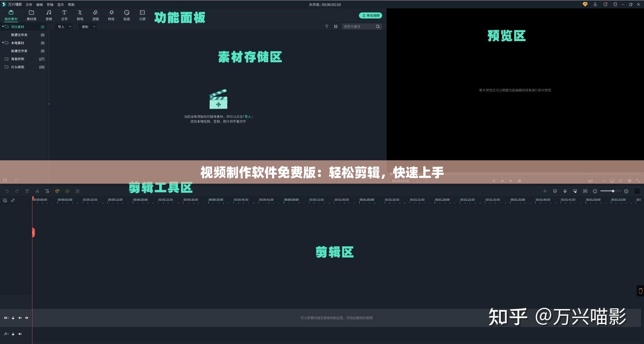Viewport: 644px width, 344px height.
Task: Open the 素材库 (Stock Library) tab
Action: [31, 15]
